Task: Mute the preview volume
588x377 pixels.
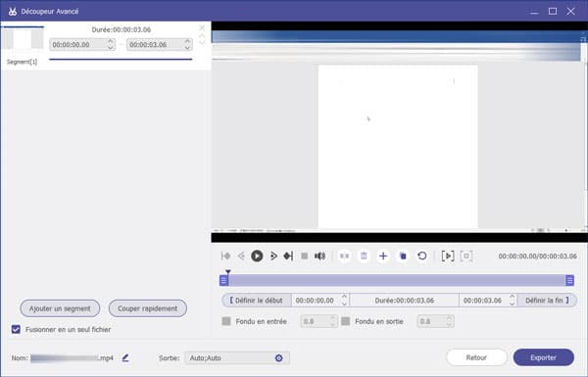Action: pos(319,256)
